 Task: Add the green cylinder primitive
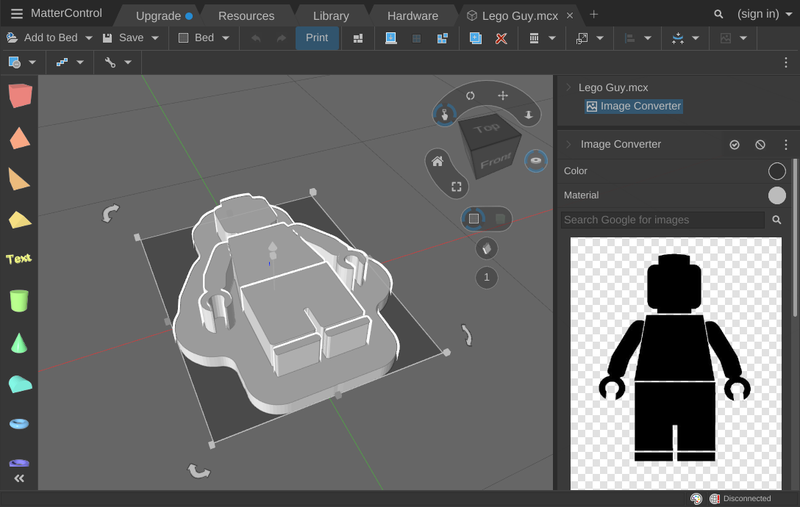click(19, 300)
